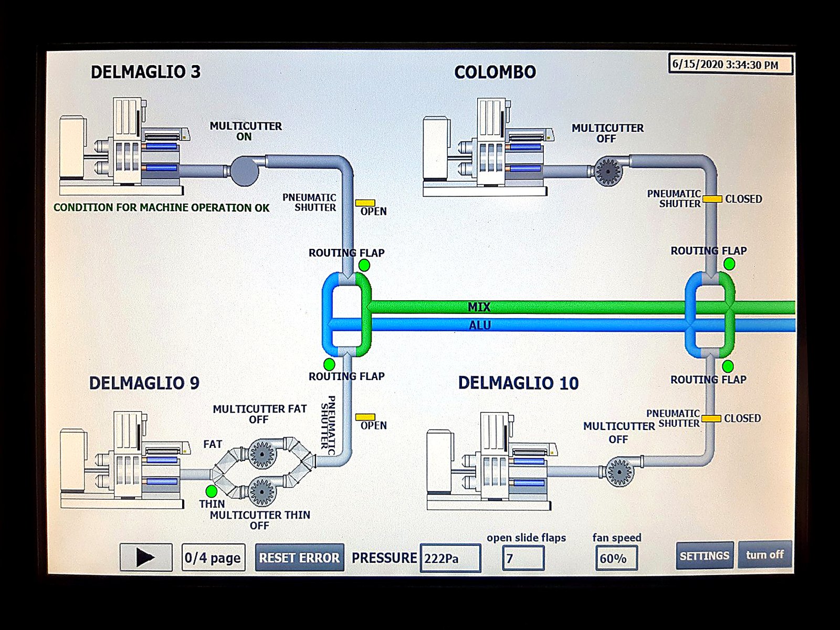Toggle Delmaglio 9 pneumatic shutter marked OPEN

point(365,417)
